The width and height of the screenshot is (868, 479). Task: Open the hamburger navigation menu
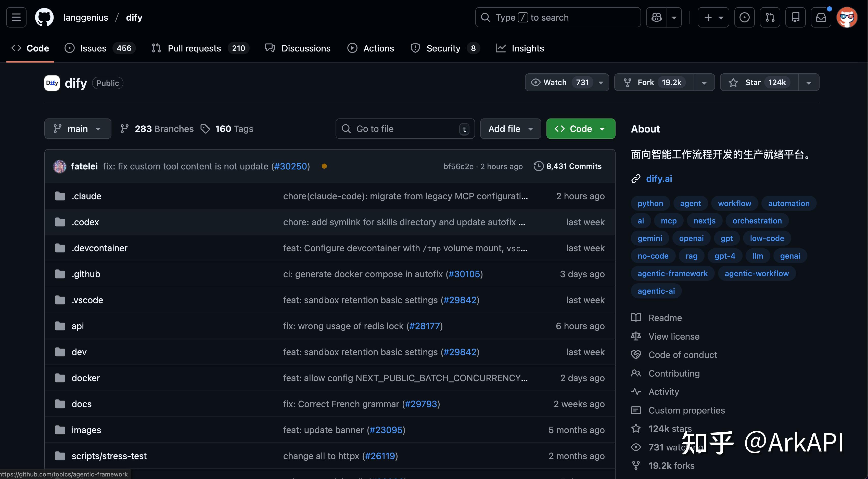[x=16, y=17]
